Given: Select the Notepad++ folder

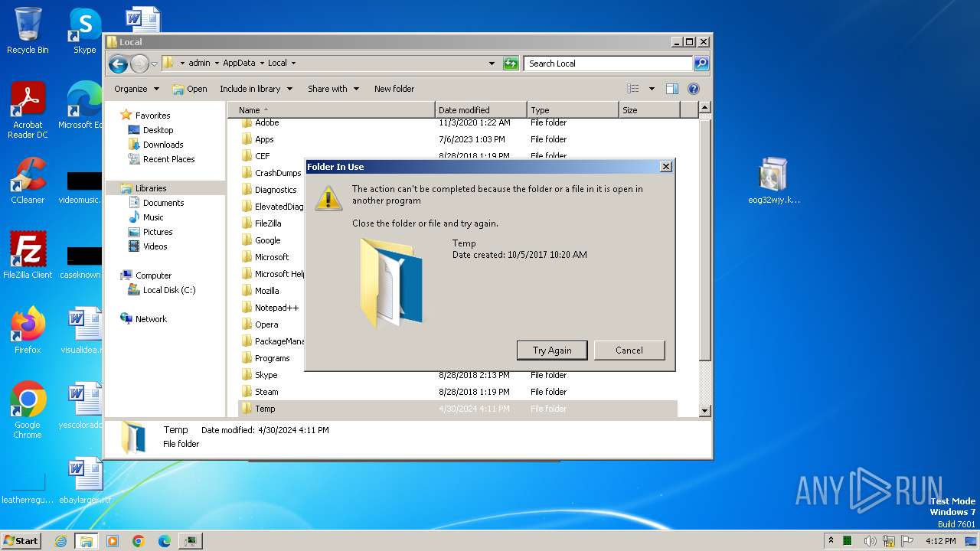Looking at the screenshot, I should click(x=276, y=308).
